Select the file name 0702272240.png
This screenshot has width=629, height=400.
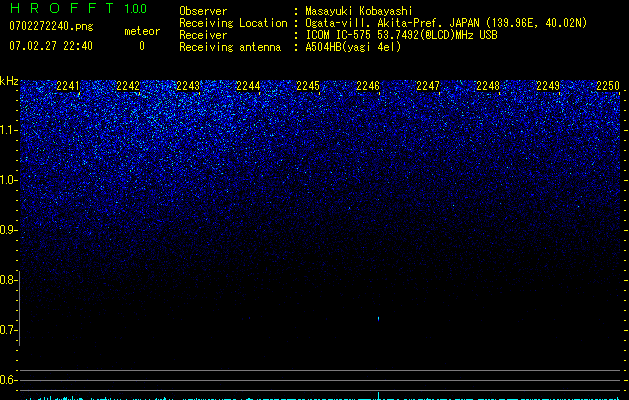pos(51,26)
